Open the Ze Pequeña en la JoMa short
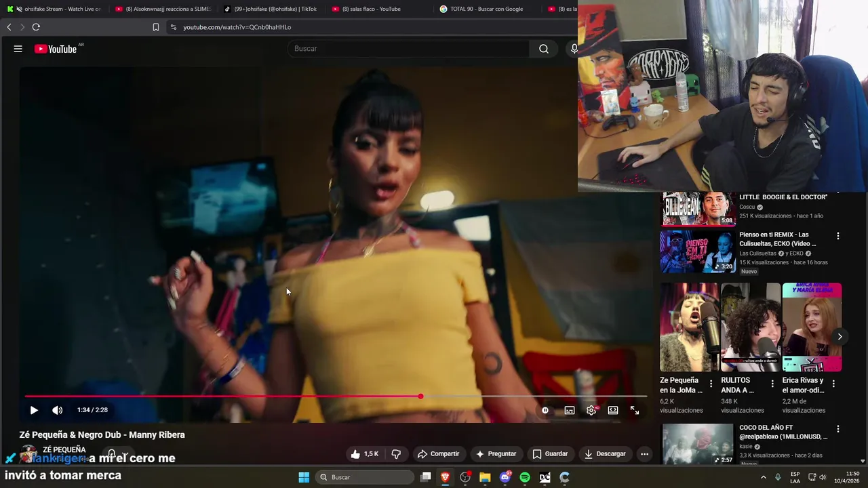Viewport: 868px width, 488px height. 690,327
